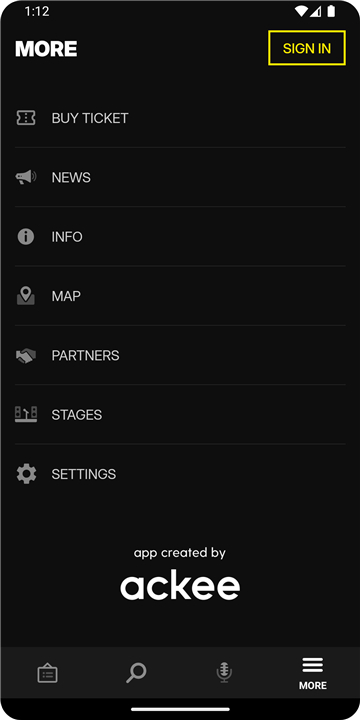Tap the map pin icon

pyautogui.click(x=26, y=296)
